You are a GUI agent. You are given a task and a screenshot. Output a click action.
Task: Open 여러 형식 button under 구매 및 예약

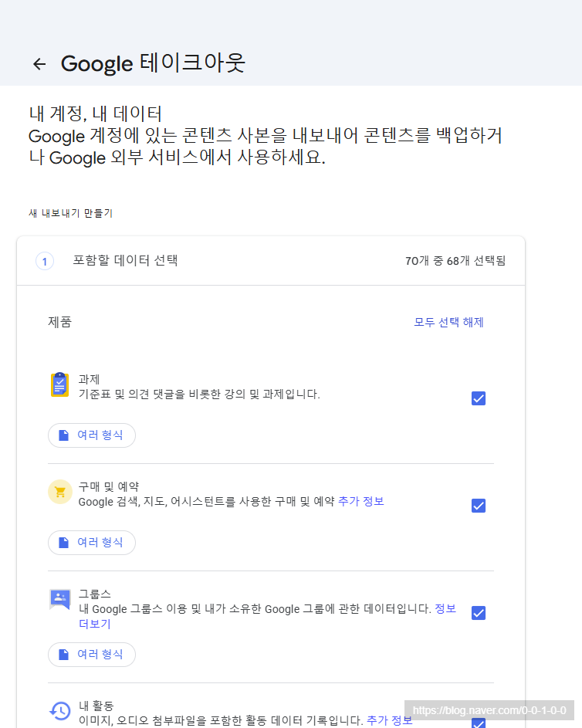[x=92, y=543]
